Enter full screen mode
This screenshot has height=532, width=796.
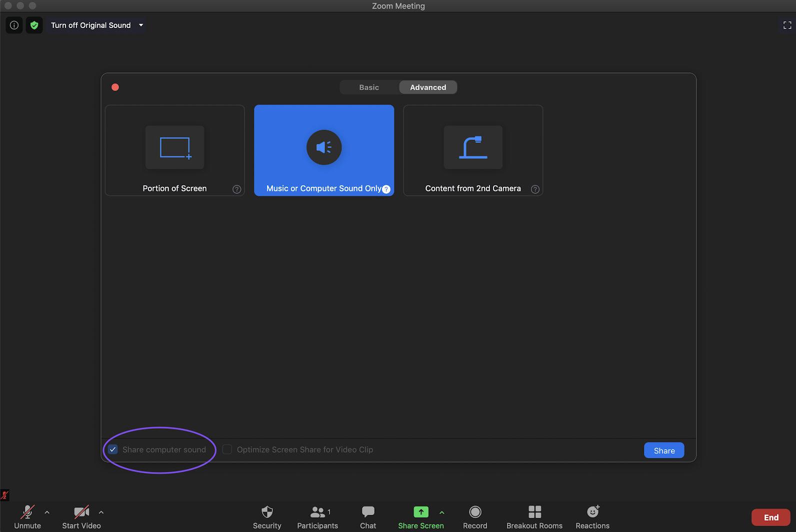[x=787, y=25]
